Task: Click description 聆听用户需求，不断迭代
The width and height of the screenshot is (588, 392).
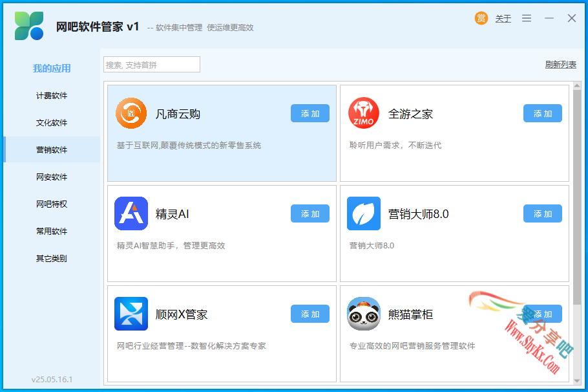Action: click(x=395, y=146)
